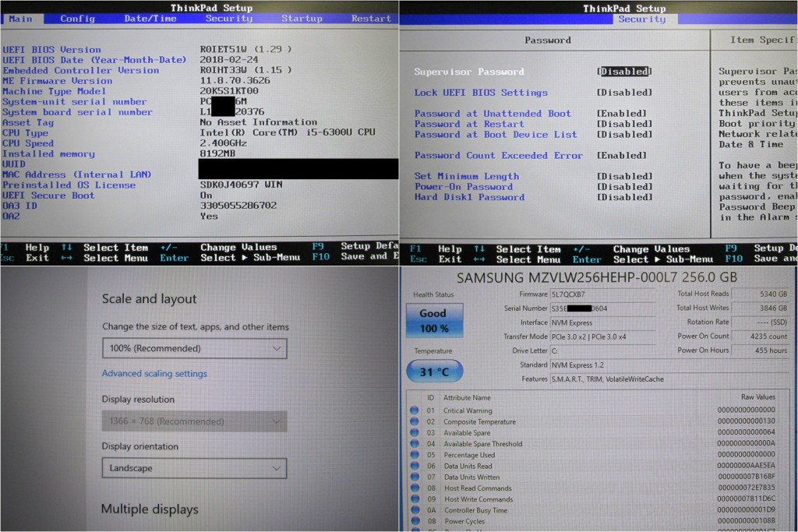Click the Preinstalled OS License value SDK0J40697 WIN

[x=241, y=185]
